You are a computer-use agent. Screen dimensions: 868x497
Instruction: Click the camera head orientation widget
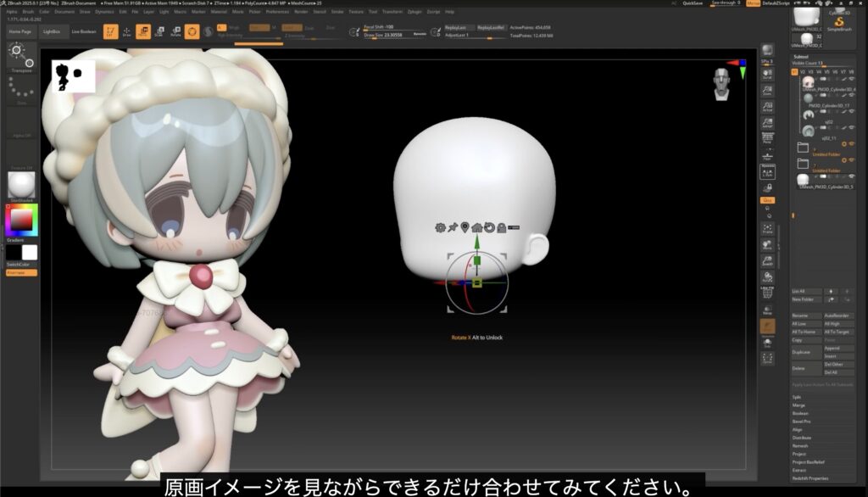721,85
